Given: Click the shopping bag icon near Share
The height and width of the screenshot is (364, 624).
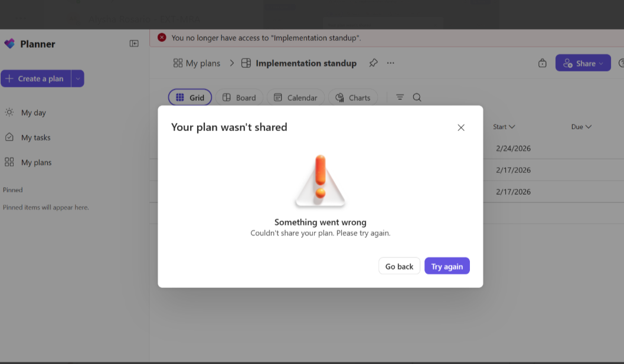Looking at the screenshot, I should click(542, 63).
